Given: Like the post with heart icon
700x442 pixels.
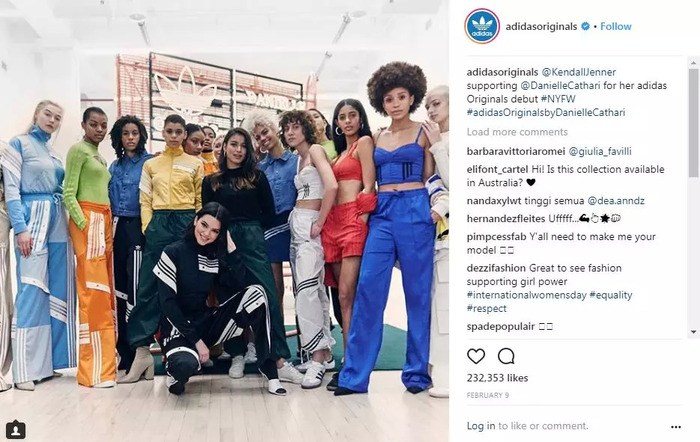Looking at the screenshot, I should 476,356.
